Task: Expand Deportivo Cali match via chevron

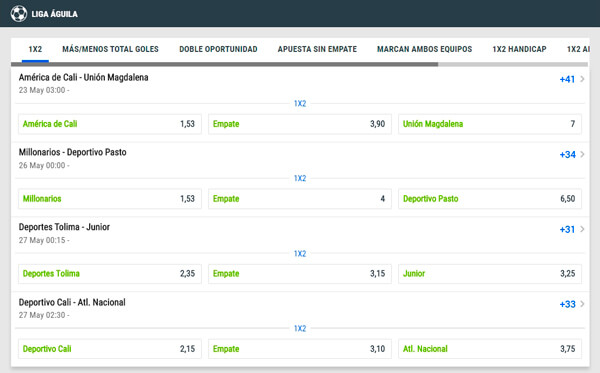Action: (x=582, y=304)
